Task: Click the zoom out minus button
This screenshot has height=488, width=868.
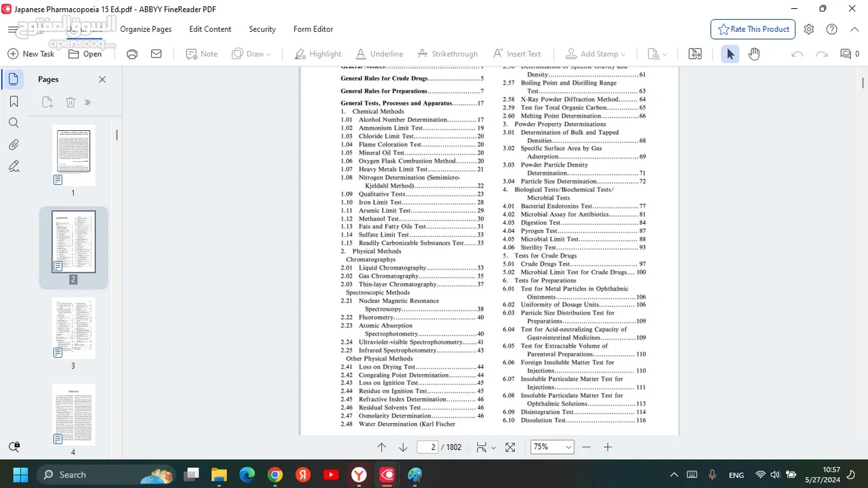Action: click(586, 447)
